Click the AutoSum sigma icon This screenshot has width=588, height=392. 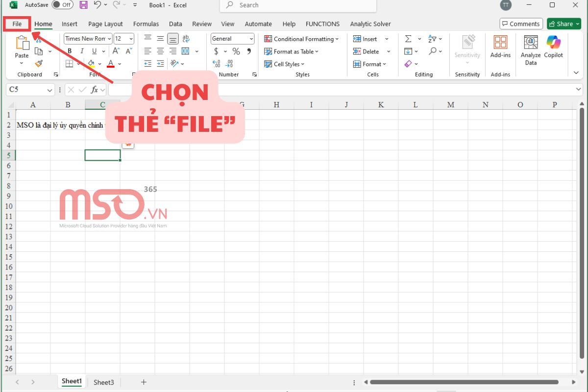click(x=408, y=39)
